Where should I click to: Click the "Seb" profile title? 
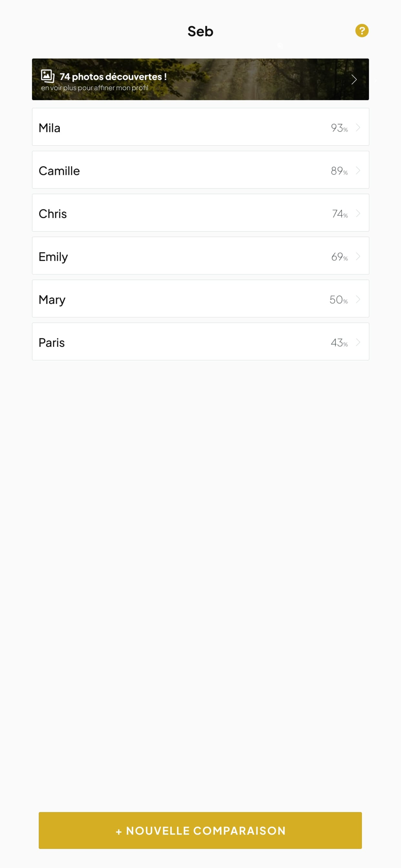click(x=200, y=31)
